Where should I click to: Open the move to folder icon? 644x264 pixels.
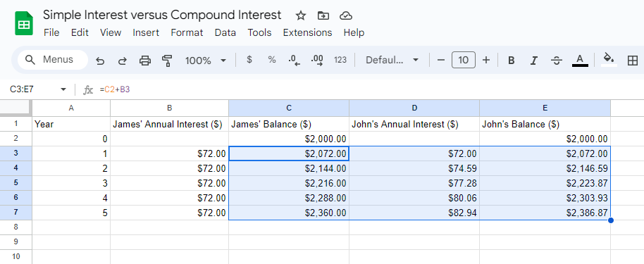pos(323,15)
